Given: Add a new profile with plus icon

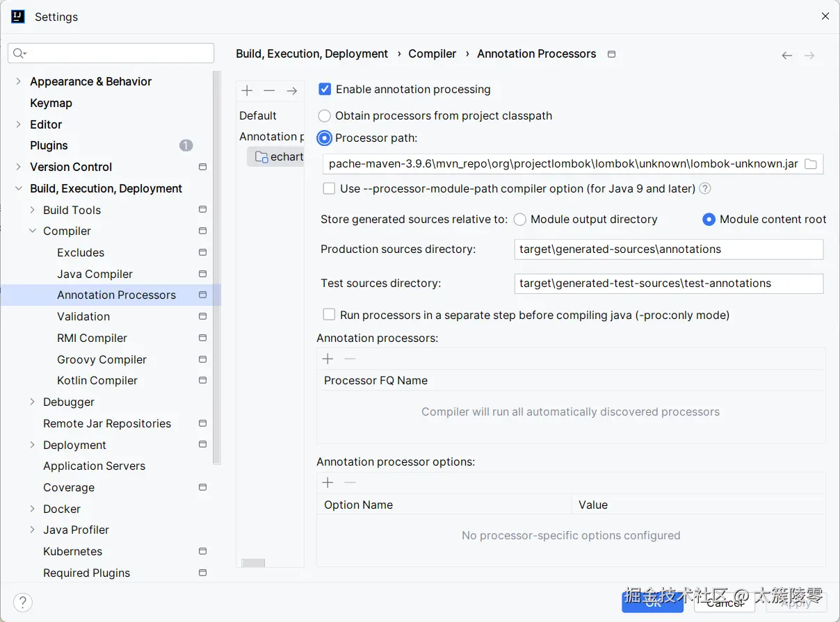Looking at the screenshot, I should click(247, 91).
